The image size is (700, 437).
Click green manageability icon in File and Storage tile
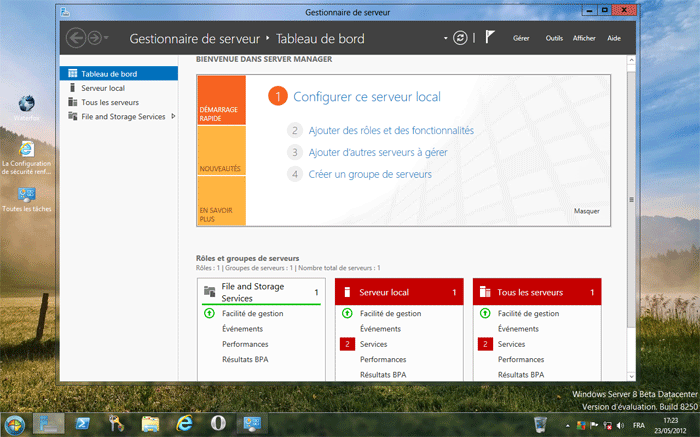click(209, 313)
